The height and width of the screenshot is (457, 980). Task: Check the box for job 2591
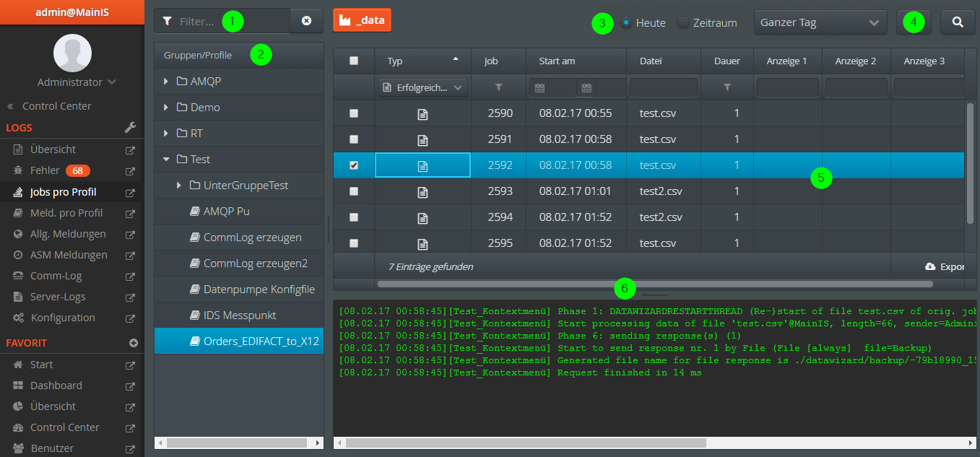[x=354, y=139]
